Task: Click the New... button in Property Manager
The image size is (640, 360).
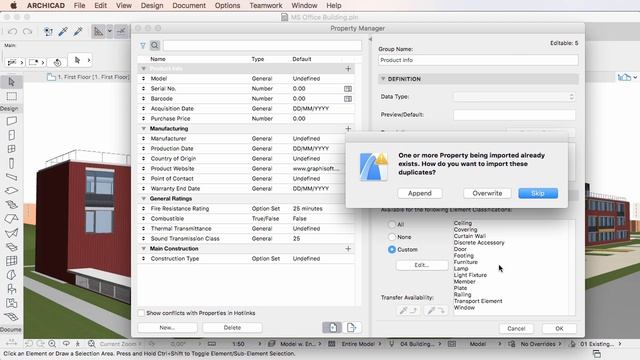Action: click(x=167, y=327)
